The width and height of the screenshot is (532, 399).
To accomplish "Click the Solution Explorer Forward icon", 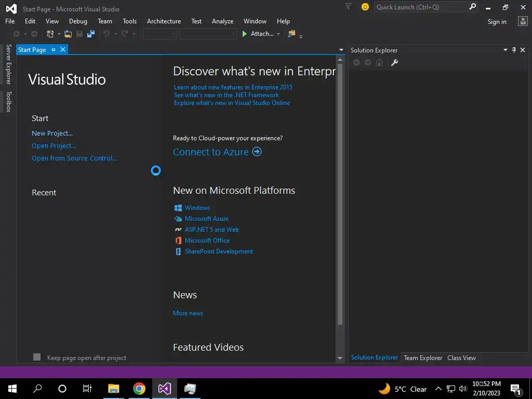I will click(x=368, y=62).
